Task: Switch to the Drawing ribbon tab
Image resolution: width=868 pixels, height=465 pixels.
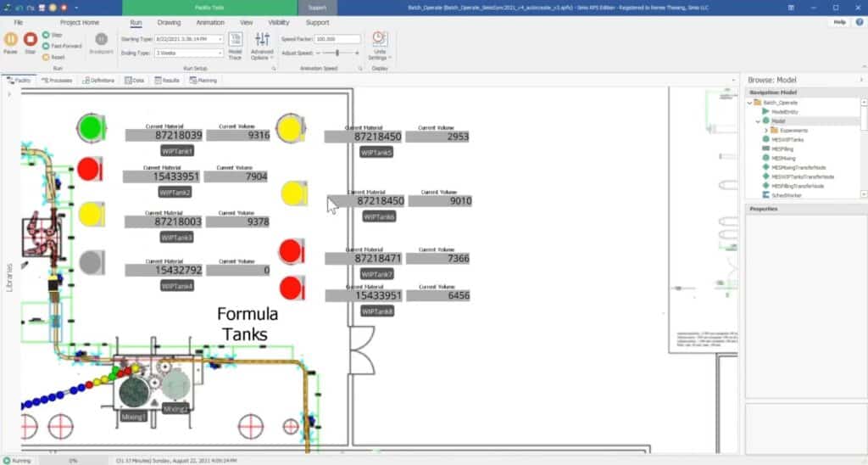Action: point(169,23)
